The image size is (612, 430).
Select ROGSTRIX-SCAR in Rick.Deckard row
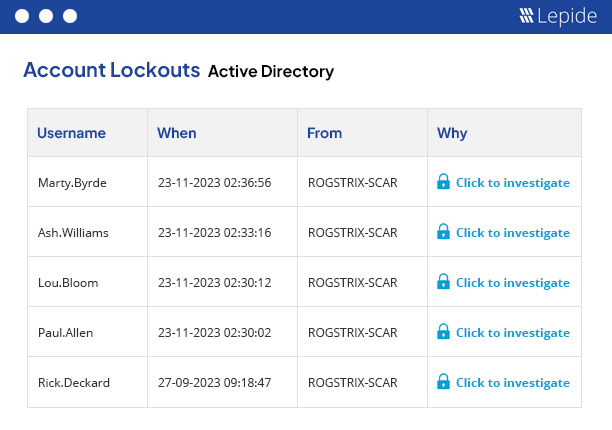pos(352,382)
